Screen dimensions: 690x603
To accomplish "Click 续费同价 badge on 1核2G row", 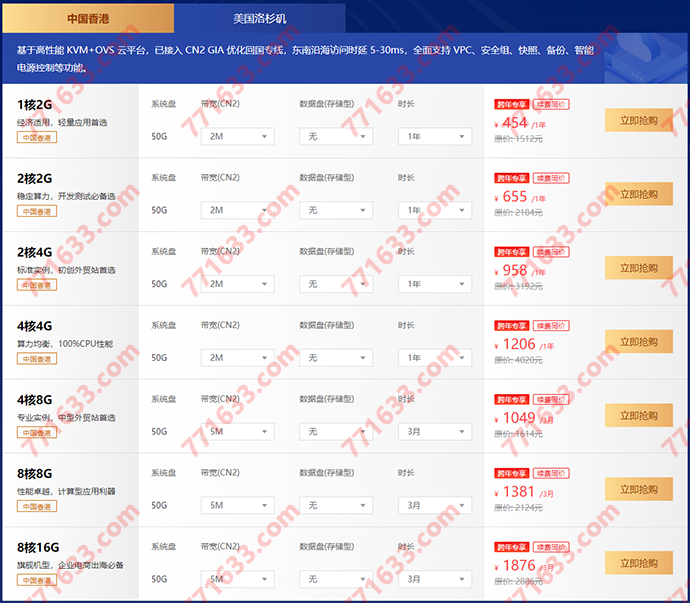I will pyautogui.click(x=551, y=104).
